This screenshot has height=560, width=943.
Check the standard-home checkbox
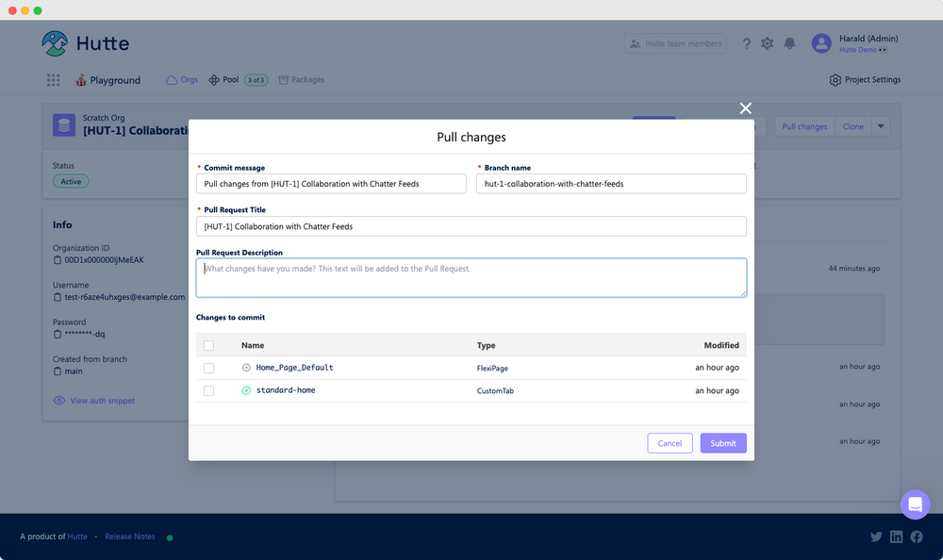tap(209, 390)
